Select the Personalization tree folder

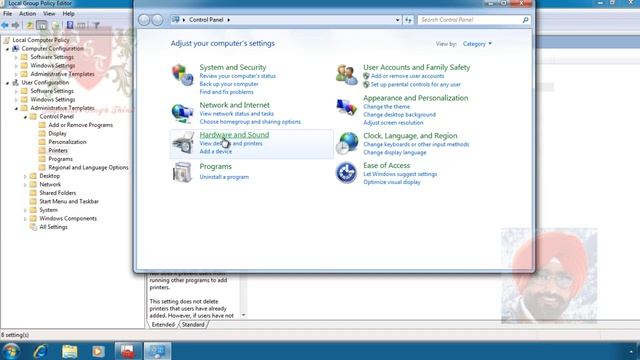point(67,142)
